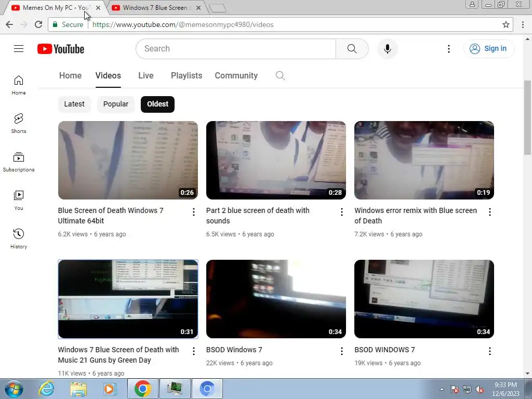This screenshot has width=532, height=399.
Task: Click the YouTube logo
Action: click(61, 49)
